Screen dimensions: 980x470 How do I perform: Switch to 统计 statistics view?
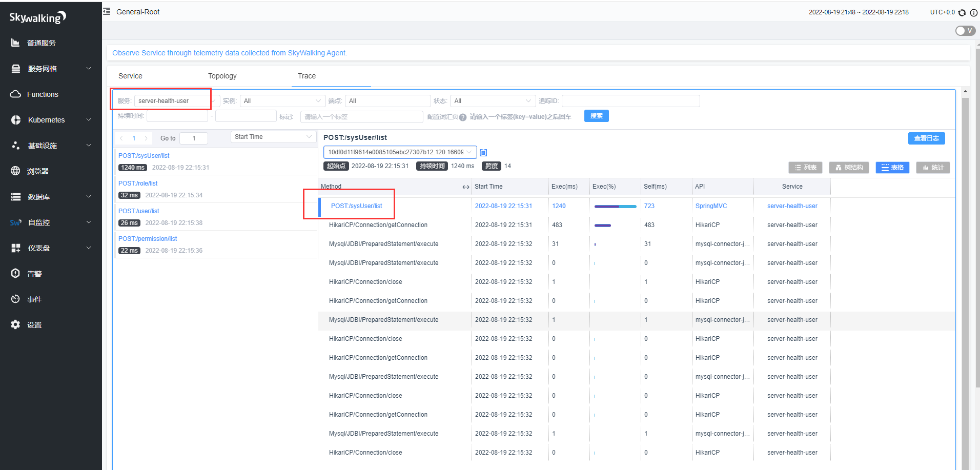(x=933, y=168)
